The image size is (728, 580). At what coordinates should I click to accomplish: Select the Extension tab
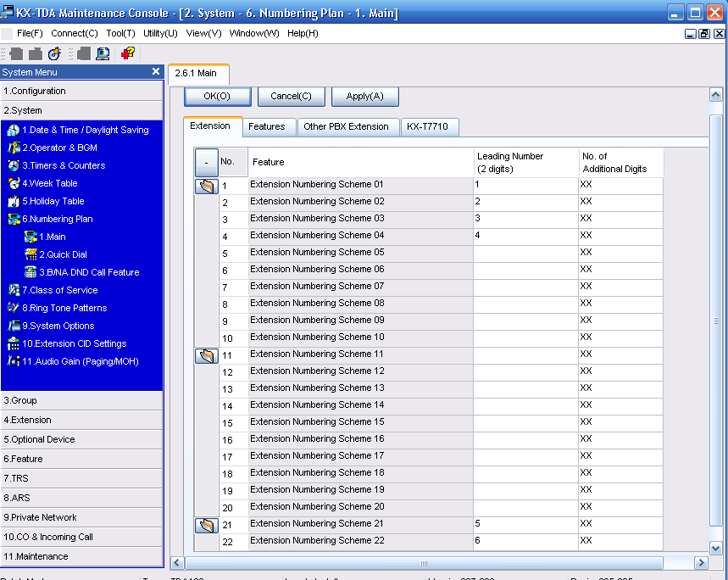click(213, 126)
